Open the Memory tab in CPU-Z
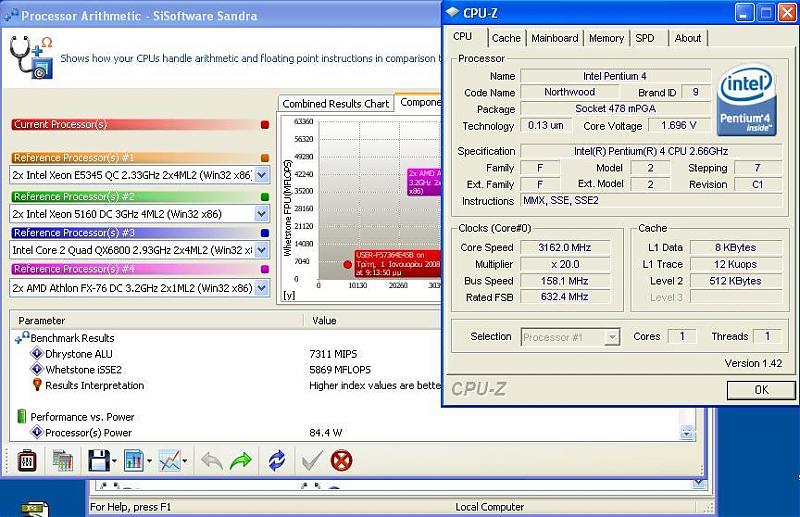The width and height of the screenshot is (800, 517). [x=606, y=38]
